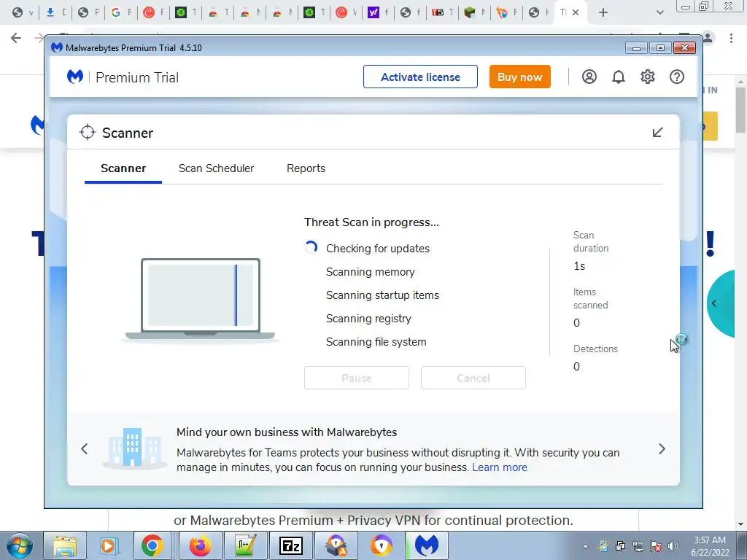Expand the teal side widget on webpage
Viewport: 747px width, 560px height.
pos(720,303)
